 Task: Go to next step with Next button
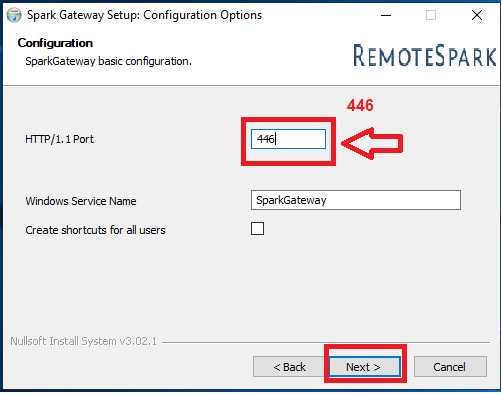point(365,367)
